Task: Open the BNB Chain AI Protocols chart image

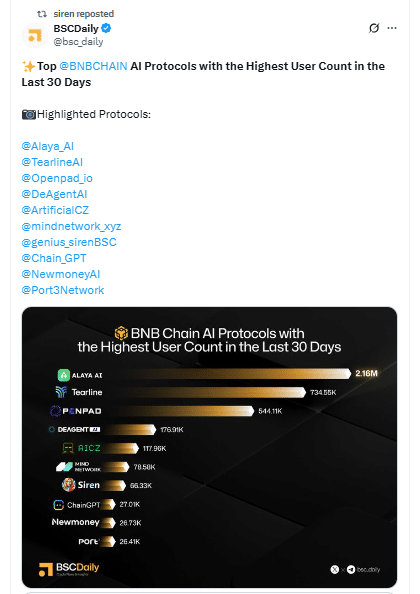Action: pyautogui.click(x=209, y=447)
